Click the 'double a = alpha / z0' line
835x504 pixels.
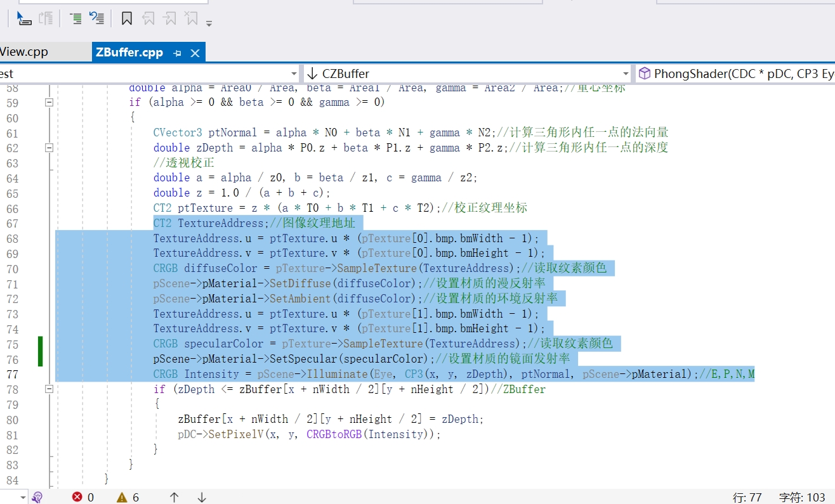(315, 178)
